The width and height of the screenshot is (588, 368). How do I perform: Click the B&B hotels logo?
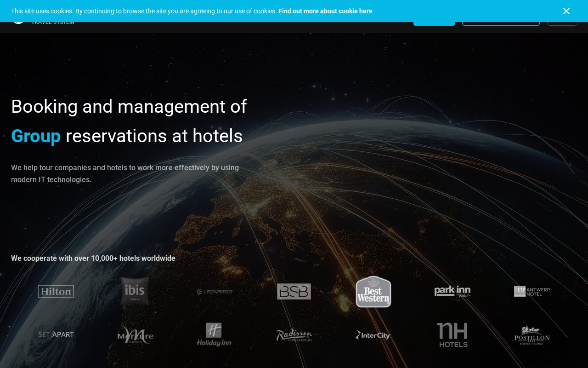294,292
